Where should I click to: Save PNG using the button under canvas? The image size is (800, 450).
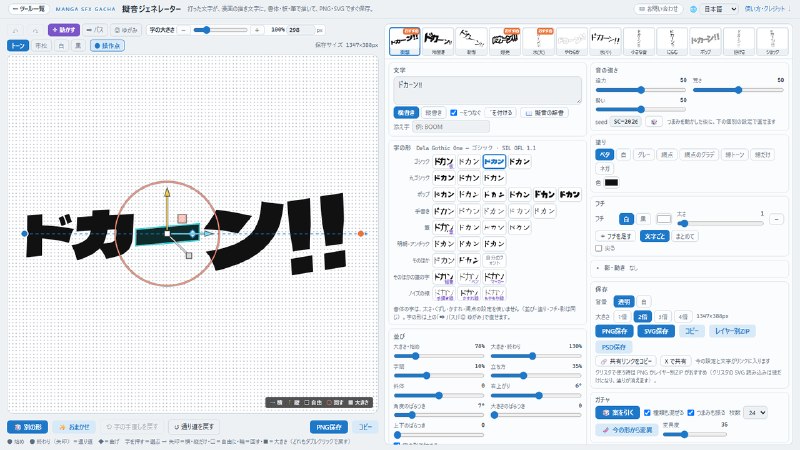pyautogui.click(x=329, y=427)
